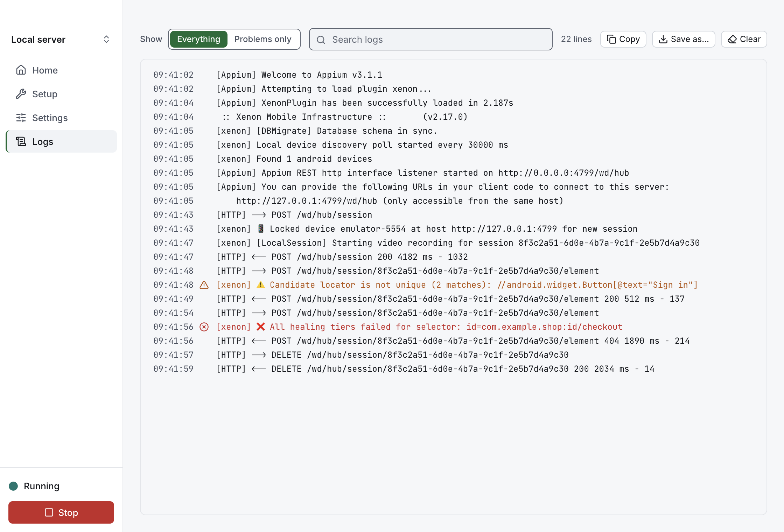Click the red X emoji in healing failed line
This screenshot has height=532, width=784.
tap(261, 327)
